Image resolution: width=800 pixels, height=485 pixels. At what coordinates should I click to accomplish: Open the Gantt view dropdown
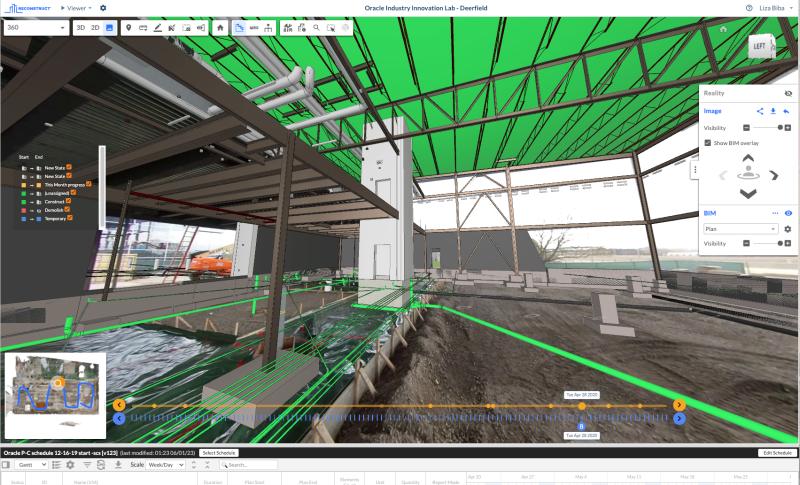32,465
